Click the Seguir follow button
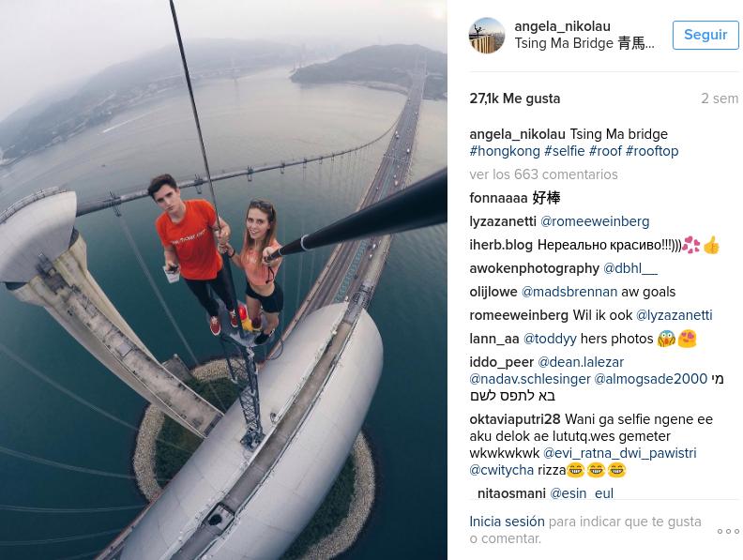743x560 pixels. tap(705, 35)
